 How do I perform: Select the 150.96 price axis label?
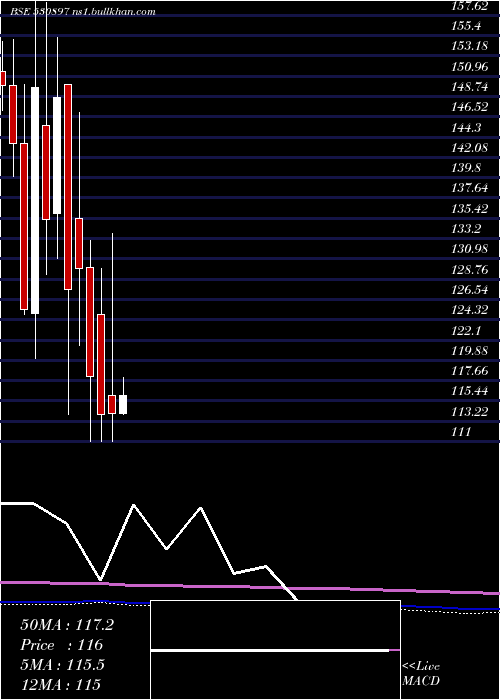(470, 67)
